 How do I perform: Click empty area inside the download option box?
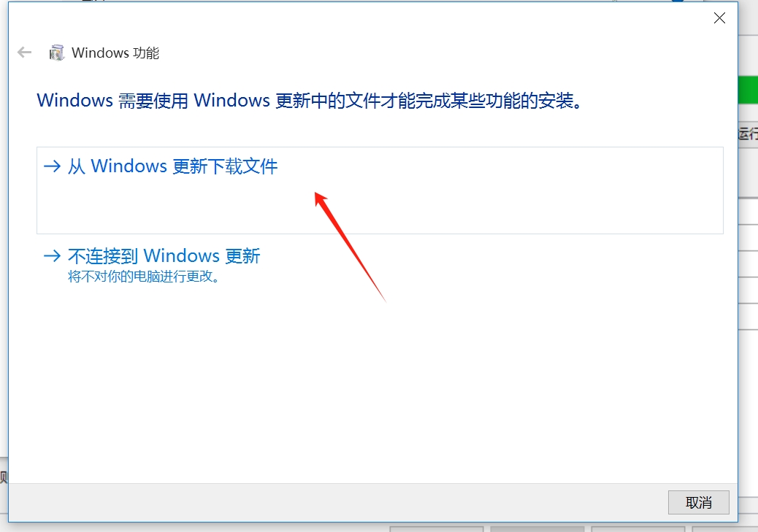point(483,203)
